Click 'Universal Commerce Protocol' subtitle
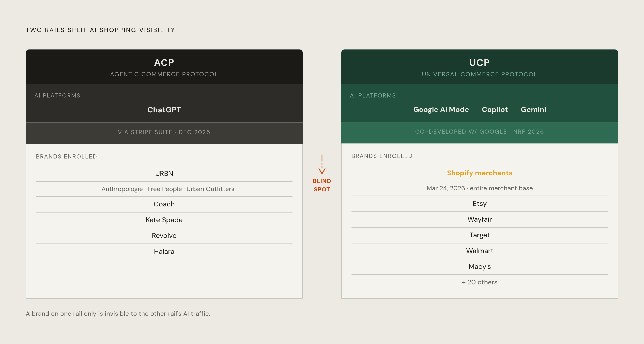 (x=479, y=74)
